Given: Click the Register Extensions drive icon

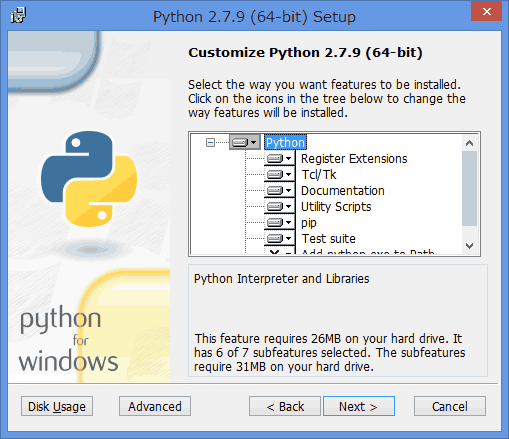Looking at the screenshot, I should tap(280, 158).
